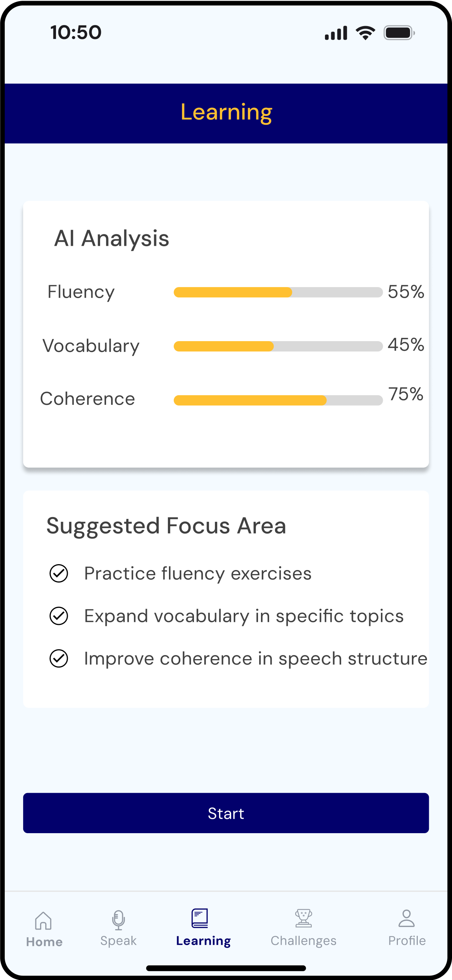
Task: Select the Learning book icon
Action: pyautogui.click(x=200, y=919)
